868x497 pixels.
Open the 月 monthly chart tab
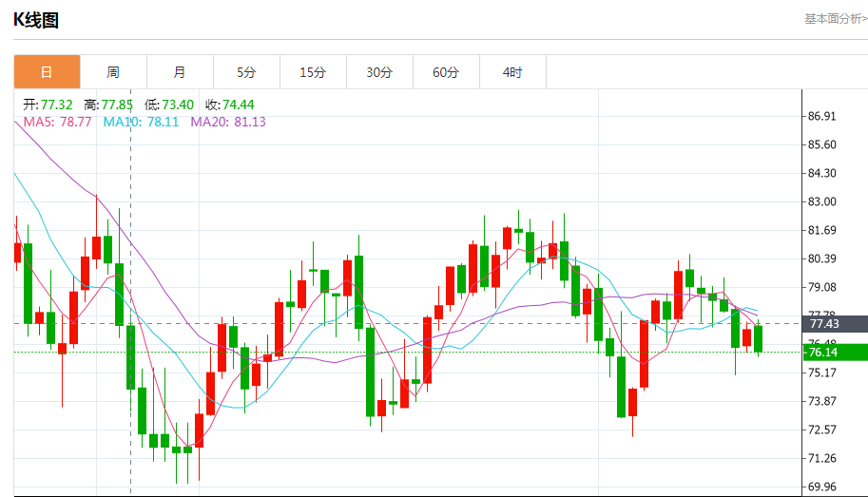click(180, 72)
